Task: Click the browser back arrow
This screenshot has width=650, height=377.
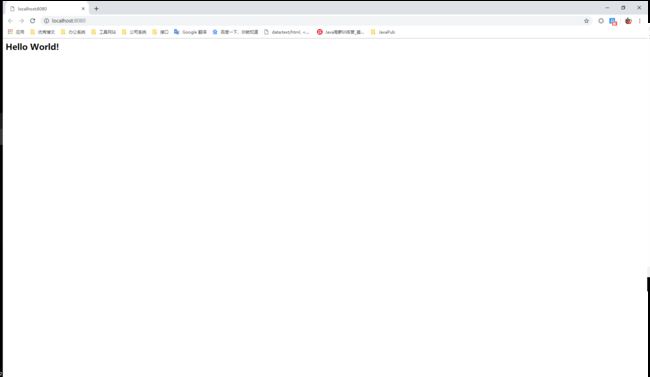Action: (x=10, y=21)
